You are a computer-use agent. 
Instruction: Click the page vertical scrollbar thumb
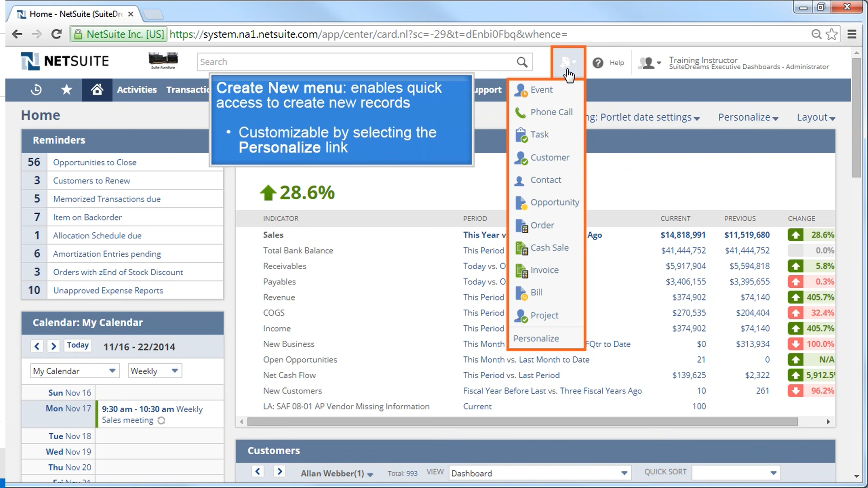click(x=856, y=117)
